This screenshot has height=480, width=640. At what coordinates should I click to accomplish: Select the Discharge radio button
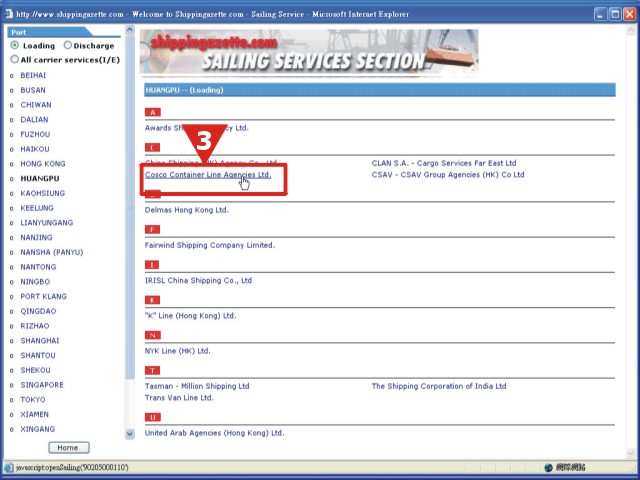pyautogui.click(x=68, y=45)
